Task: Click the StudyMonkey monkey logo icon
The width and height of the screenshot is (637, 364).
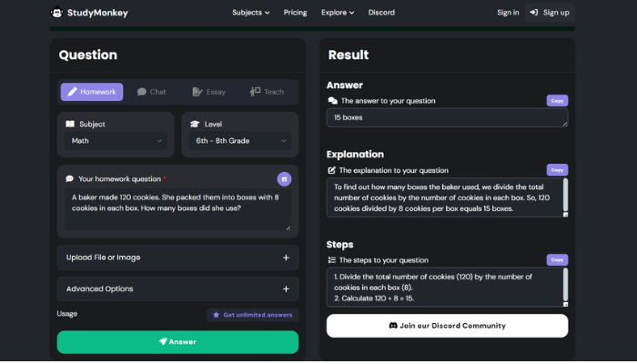Action: pyautogui.click(x=56, y=13)
